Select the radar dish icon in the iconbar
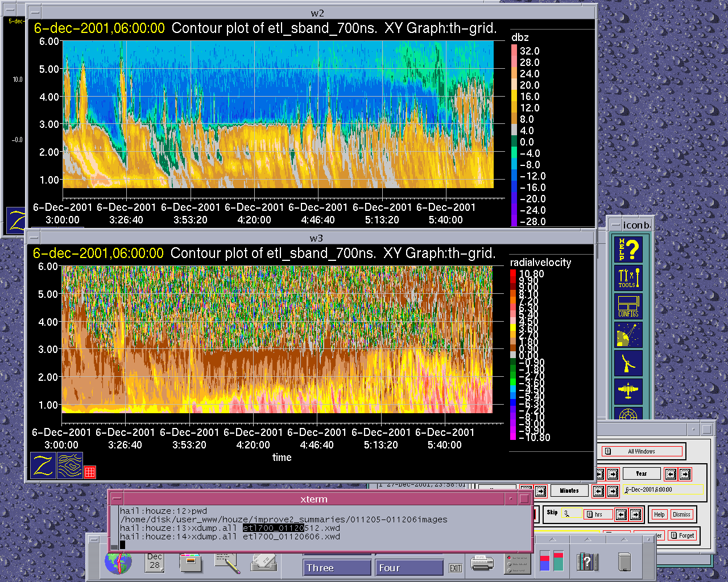Viewport: 728px width, 582px height. pyautogui.click(x=628, y=364)
